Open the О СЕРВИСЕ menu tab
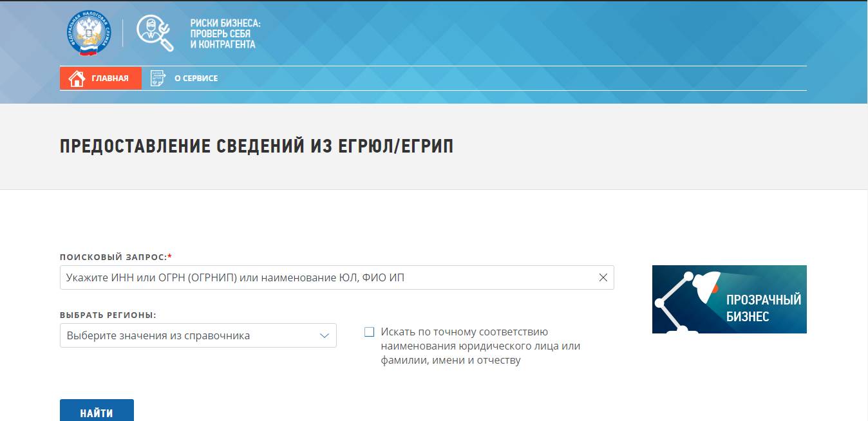 (x=184, y=79)
